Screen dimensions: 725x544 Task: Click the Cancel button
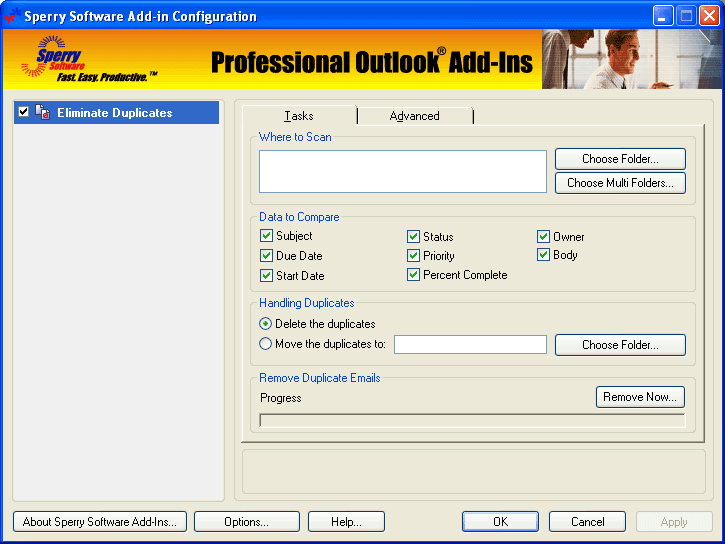point(587,522)
